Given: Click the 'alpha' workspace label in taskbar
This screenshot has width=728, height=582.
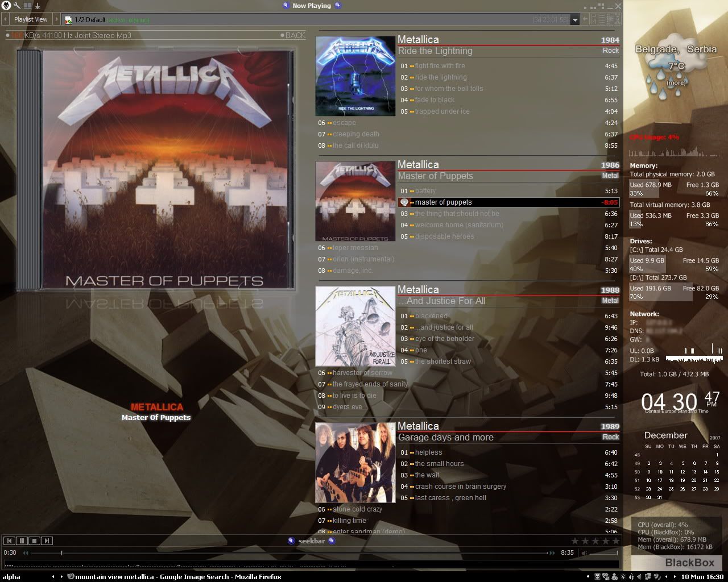Looking at the screenshot, I should tap(11, 576).
